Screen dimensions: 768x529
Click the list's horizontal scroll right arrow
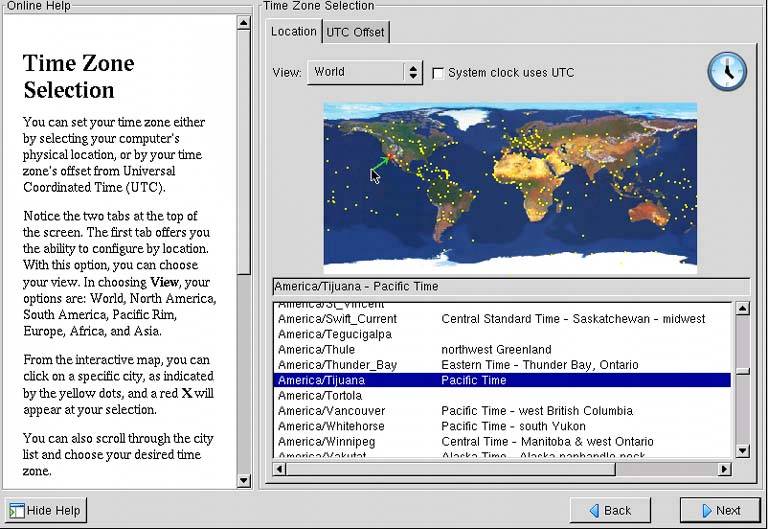(x=724, y=468)
